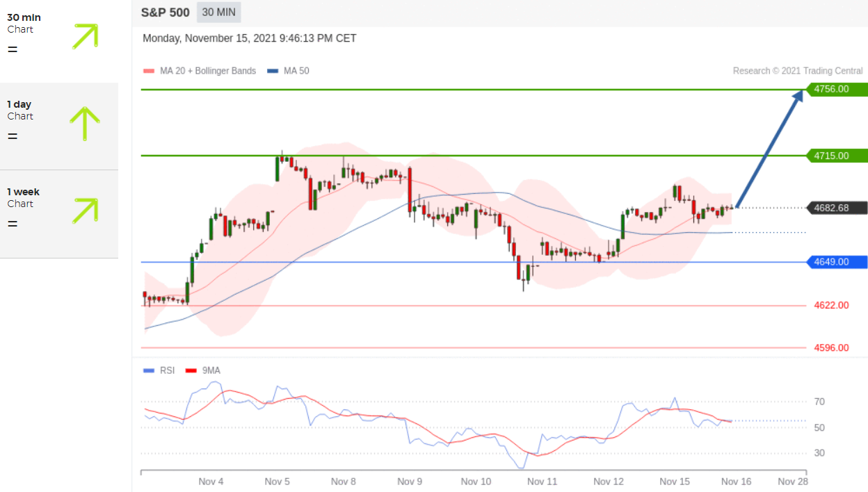Click the chart date and time text
This screenshot has height=492, width=868.
tap(250, 38)
